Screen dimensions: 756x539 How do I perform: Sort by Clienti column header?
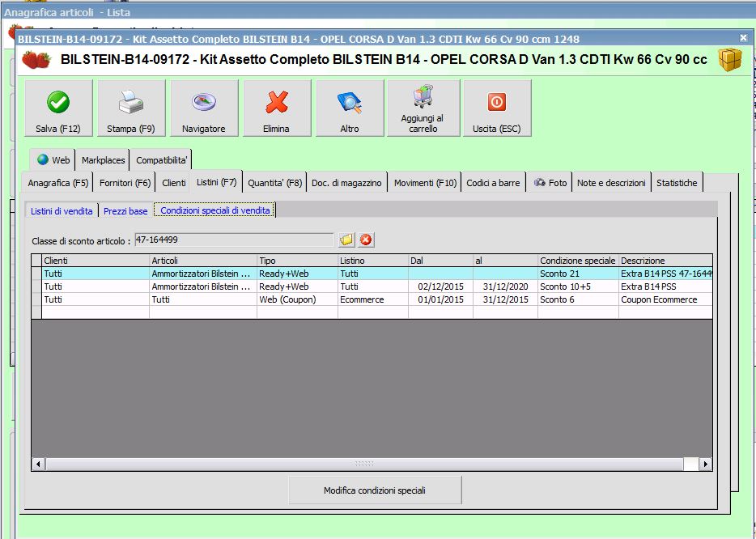[96, 261]
